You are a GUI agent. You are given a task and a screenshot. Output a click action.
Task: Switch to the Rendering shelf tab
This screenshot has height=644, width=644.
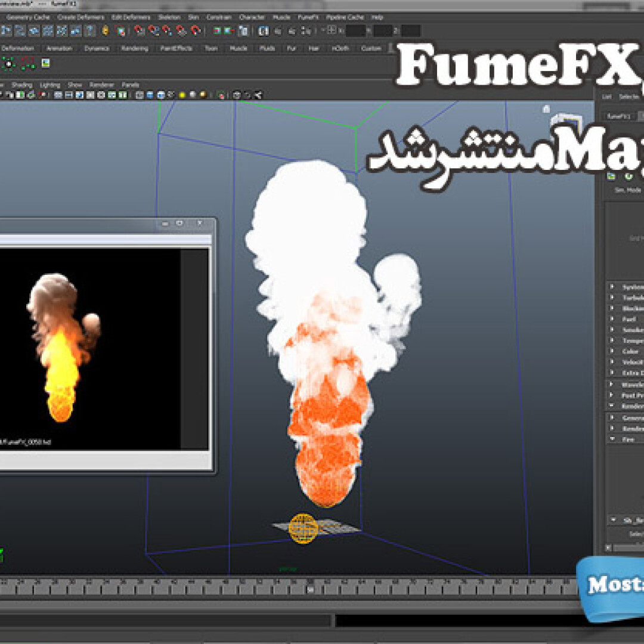pos(134,48)
